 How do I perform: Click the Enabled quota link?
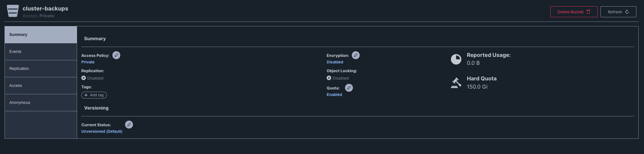(334, 95)
